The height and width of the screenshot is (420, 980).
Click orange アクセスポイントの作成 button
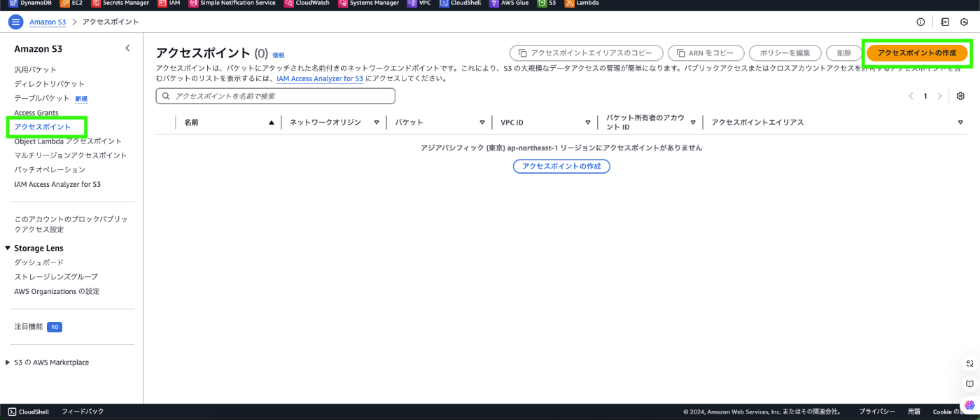[917, 53]
